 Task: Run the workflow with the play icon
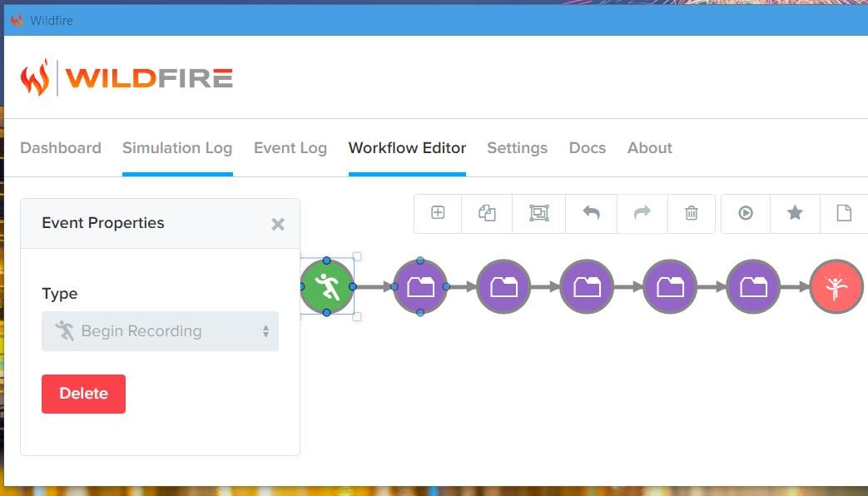744,213
